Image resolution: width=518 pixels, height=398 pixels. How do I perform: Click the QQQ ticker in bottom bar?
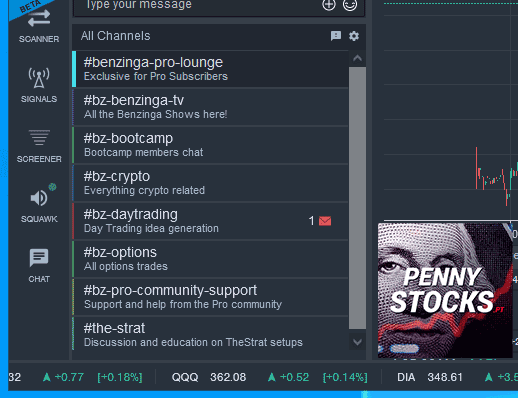(x=185, y=377)
